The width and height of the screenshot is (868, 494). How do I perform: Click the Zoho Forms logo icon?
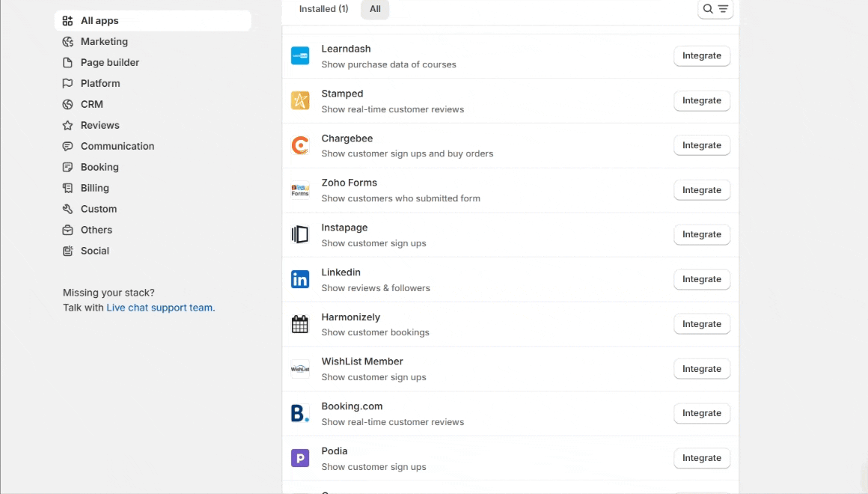(x=300, y=190)
